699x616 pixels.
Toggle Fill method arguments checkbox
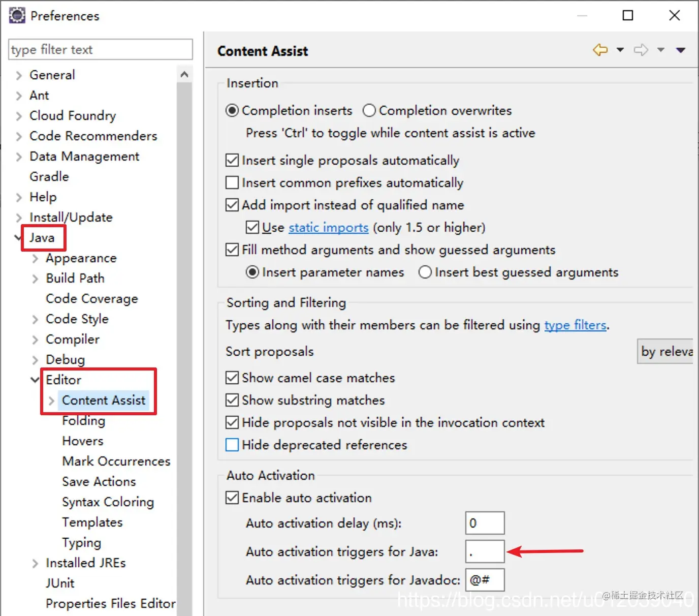(x=232, y=250)
